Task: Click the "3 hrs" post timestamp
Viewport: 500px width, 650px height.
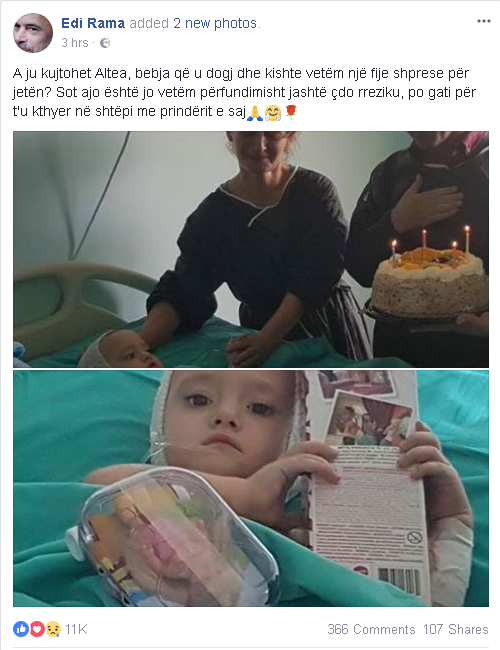Action: [x=75, y=43]
